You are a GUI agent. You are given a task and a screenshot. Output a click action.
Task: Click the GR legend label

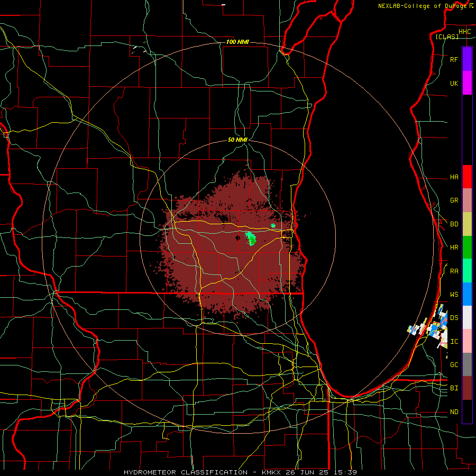[x=454, y=200]
